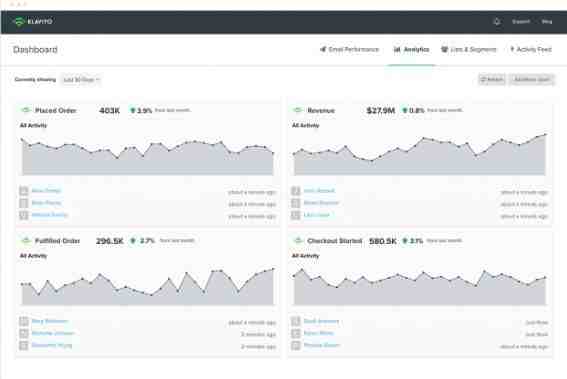This screenshot has width=567, height=379.
Task: Click the Dashboard page heading
Action: pos(35,50)
